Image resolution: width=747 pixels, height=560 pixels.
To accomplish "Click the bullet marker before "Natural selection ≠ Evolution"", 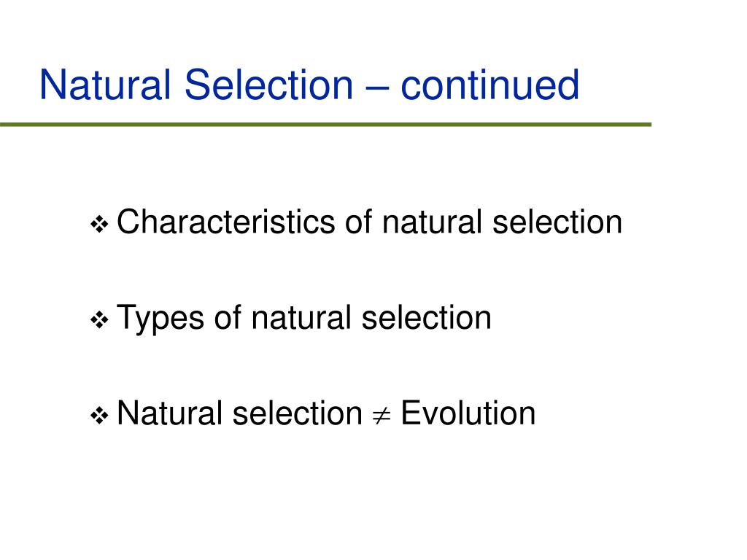I will tap(99, 415).
